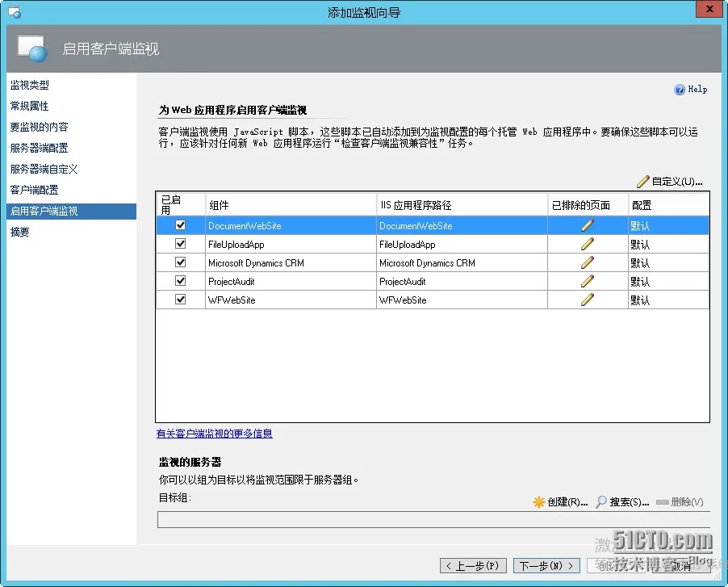Select 启用客户端监视 wizard step
The image size is (728, 587).
[x=72, y=212]
